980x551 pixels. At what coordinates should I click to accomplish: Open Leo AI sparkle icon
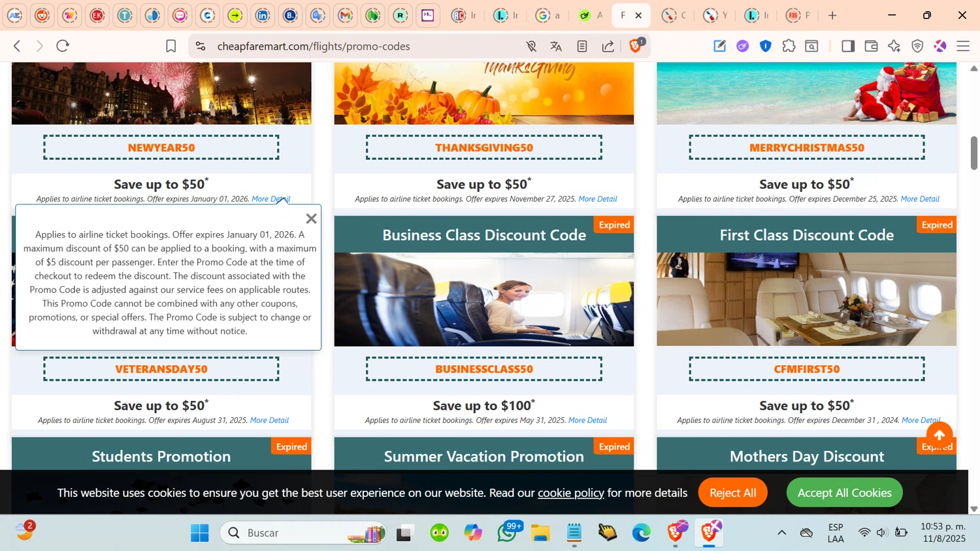[894, 46]
